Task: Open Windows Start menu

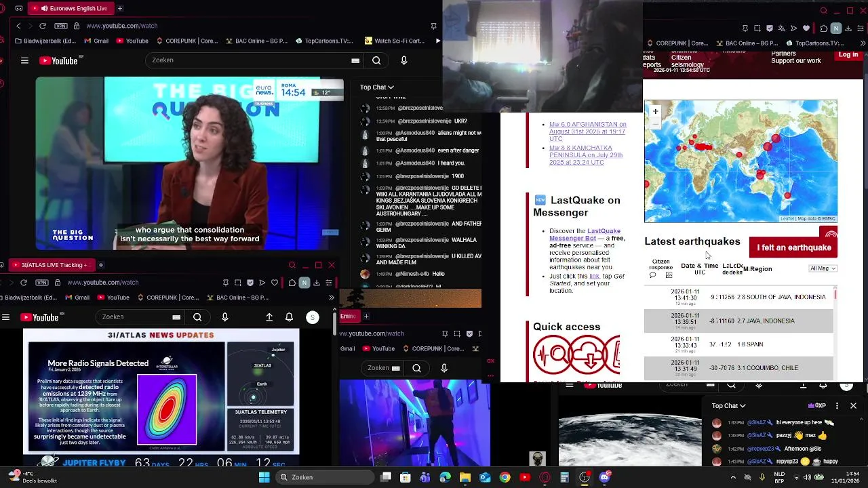Action: coord(264,477)
